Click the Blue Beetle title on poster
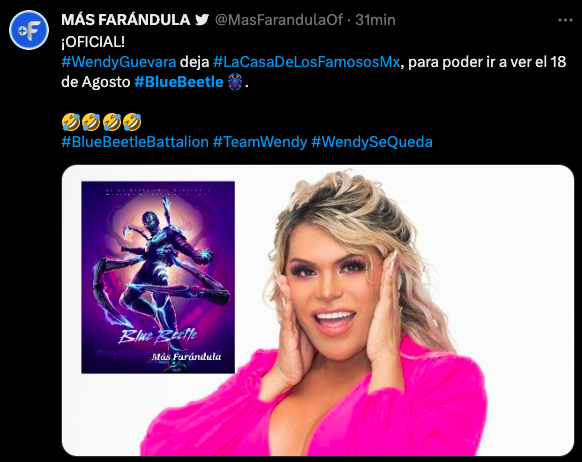The height and width of the screenshot is (462, 582). pos(158,336)
